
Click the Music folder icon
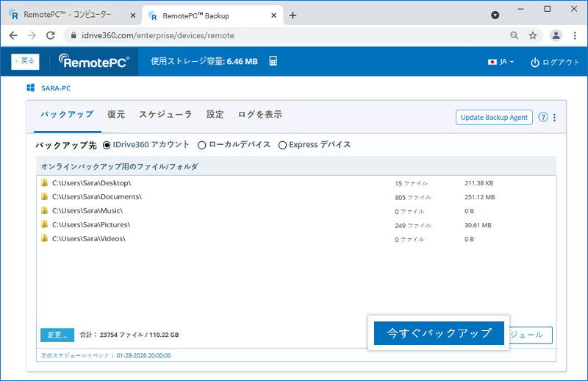click(x=44, y=210)
